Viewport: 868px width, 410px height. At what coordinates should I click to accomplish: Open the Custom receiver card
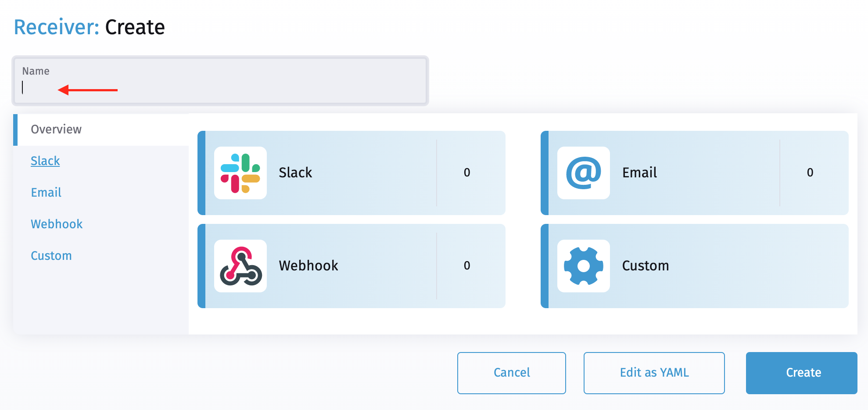tap(694, 266)
